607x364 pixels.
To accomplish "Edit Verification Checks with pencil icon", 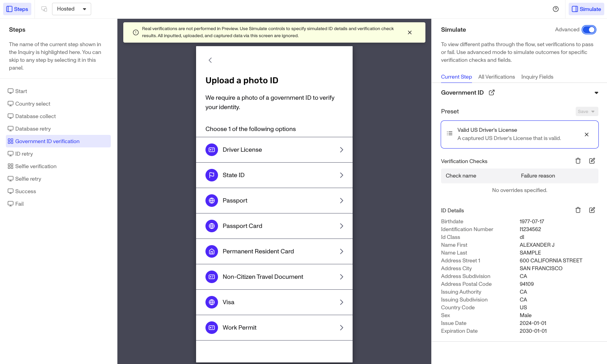I will click(592, 161).
